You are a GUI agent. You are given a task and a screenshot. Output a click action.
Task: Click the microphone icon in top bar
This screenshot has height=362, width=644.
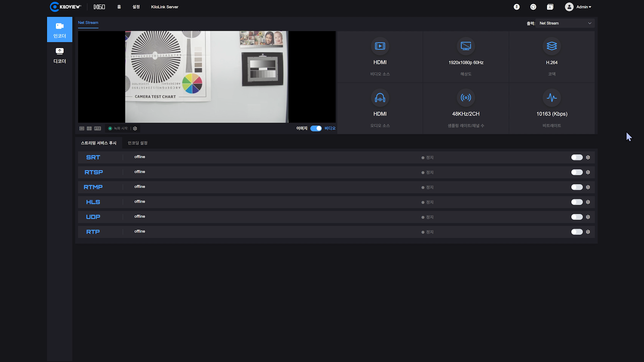click(517, 7)
